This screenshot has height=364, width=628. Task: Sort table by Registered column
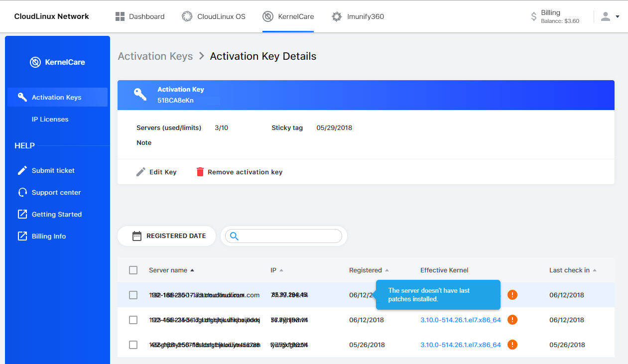tap(369, 270)
